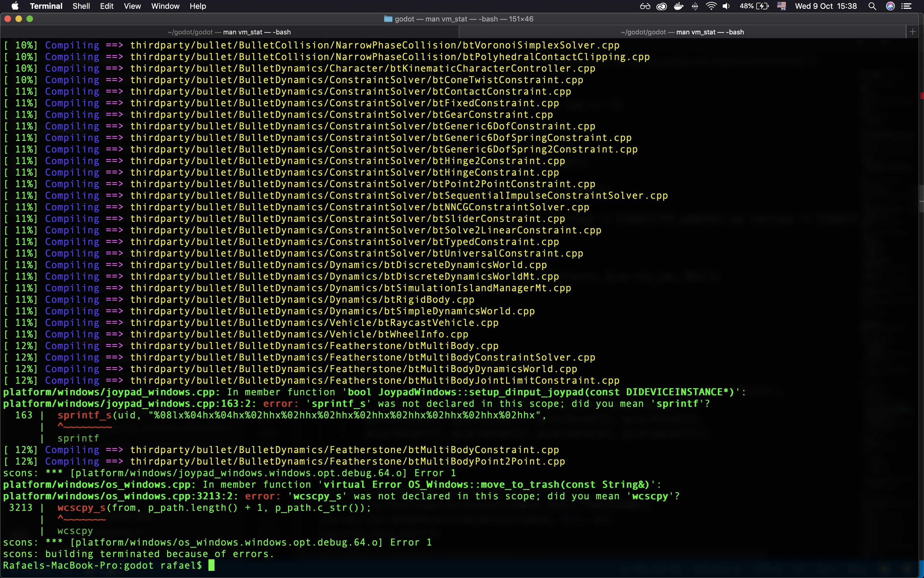
Task: Click the joypad_windows.windows.opt.debug.64.o Error 1 line
Action: (x=229, y=473)
